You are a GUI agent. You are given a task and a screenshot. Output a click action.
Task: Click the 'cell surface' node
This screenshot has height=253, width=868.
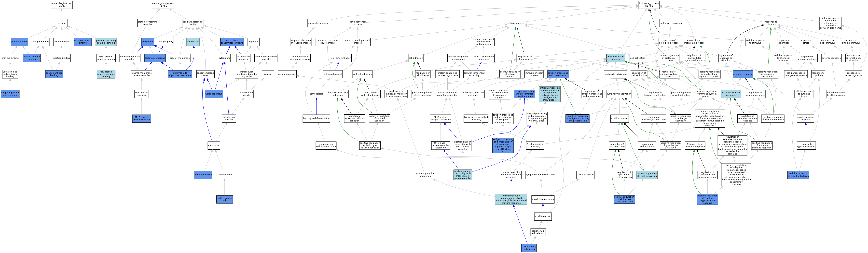[x=193, y=42]
